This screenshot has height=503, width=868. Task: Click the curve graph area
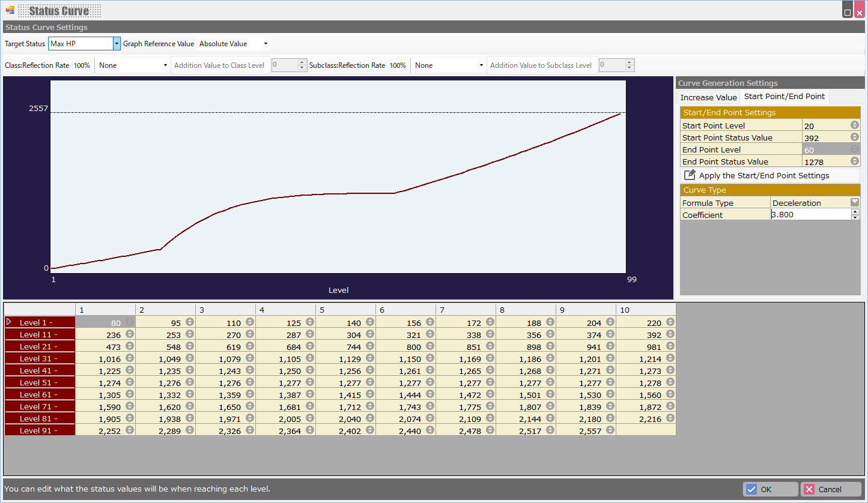coord(338,176)
